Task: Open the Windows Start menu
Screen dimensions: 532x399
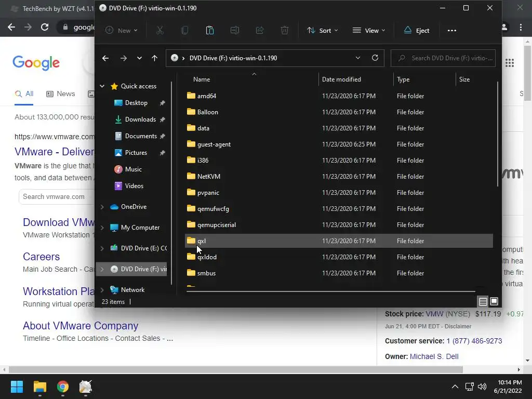Action: [x=17, y=387]
